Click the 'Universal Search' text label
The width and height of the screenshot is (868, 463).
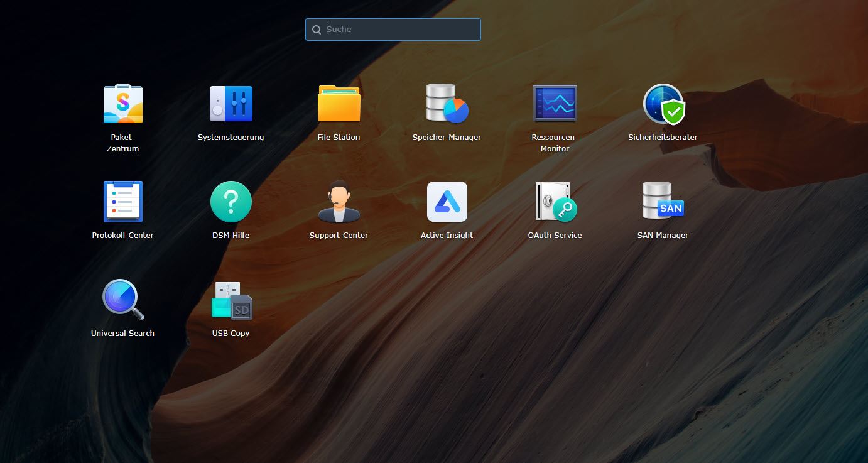123,334
